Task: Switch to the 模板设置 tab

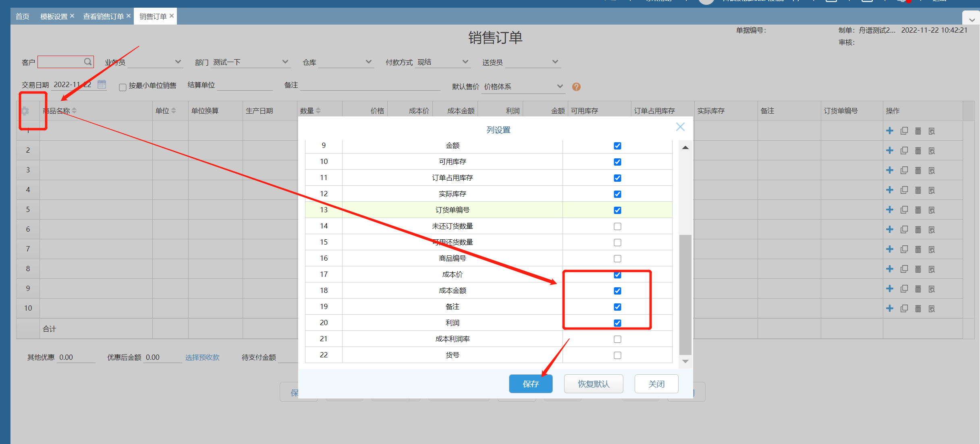Action: coord(54,17)
